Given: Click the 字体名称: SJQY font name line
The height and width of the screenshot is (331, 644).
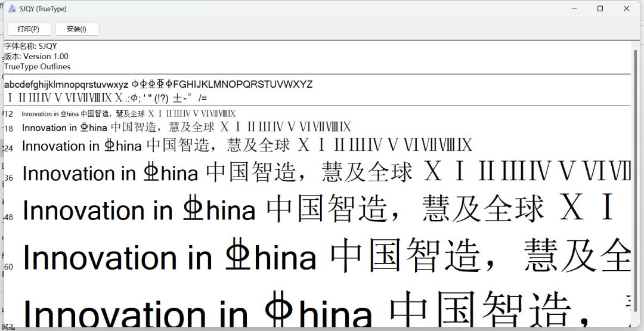Looking at the screenshot, I should pos(31,46).
